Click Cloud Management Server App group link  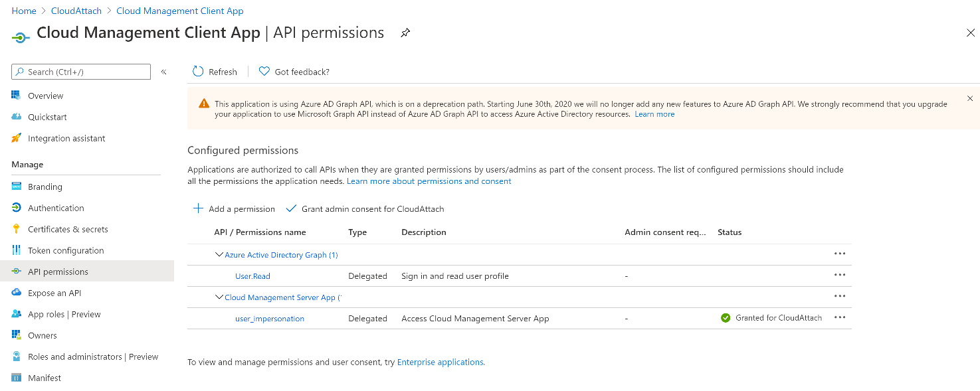283,297
